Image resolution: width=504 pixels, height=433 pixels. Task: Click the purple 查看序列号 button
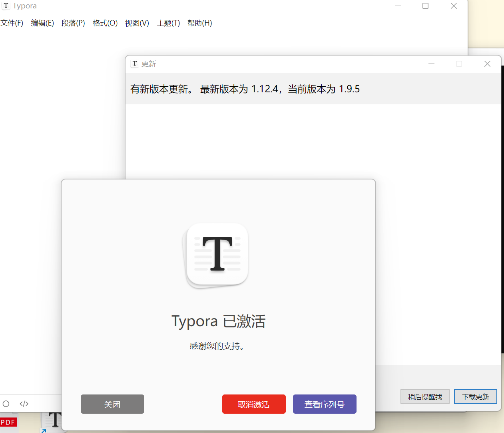(x=325, y=404)
